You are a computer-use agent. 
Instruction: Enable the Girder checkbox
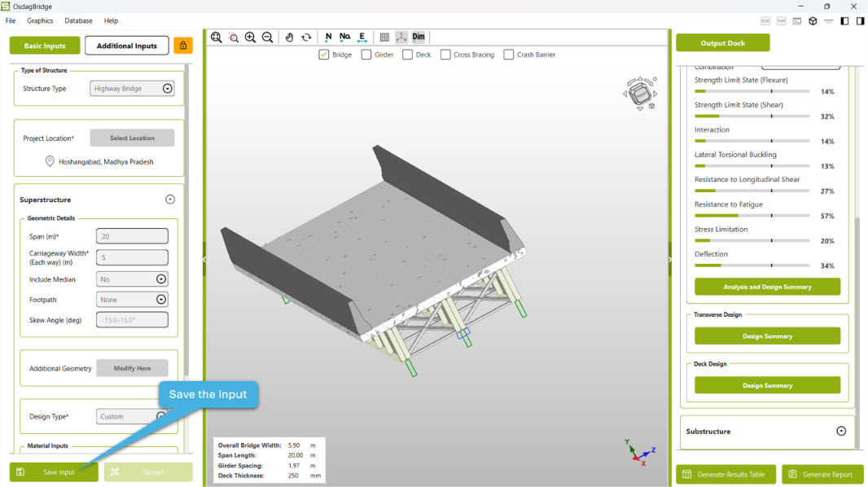pos(366,55)
